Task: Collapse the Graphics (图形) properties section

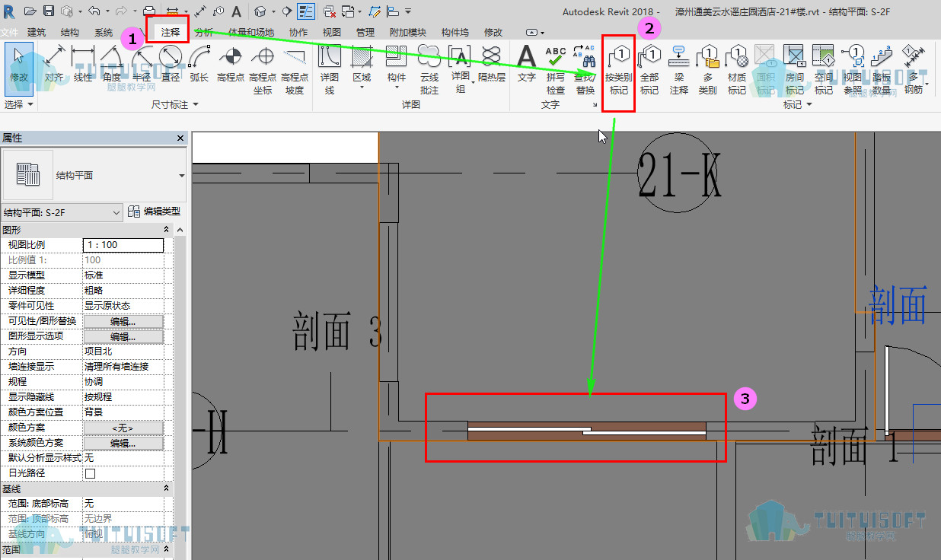Action: (167, 230)
